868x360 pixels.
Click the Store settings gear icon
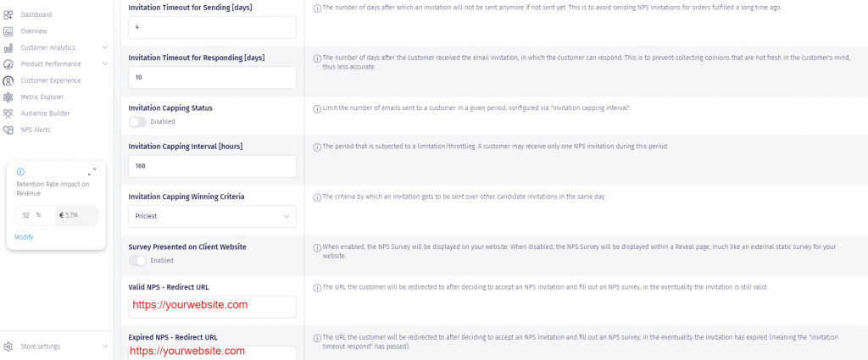click(x=8, y=346)
